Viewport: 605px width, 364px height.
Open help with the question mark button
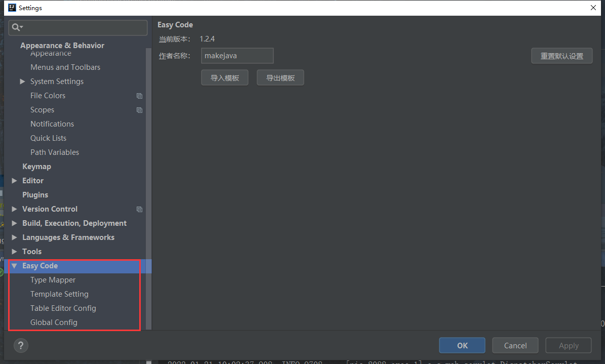pos(21,345)
